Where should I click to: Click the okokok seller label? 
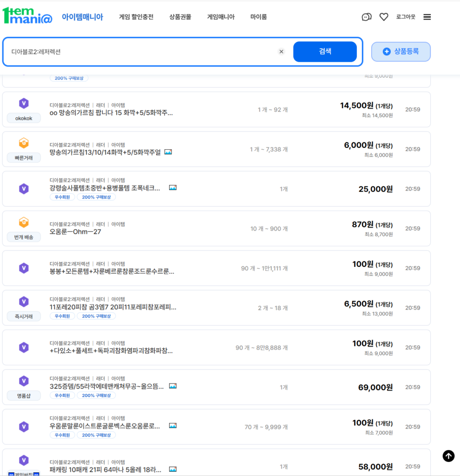pyautogui.click(x=24, y=118)
